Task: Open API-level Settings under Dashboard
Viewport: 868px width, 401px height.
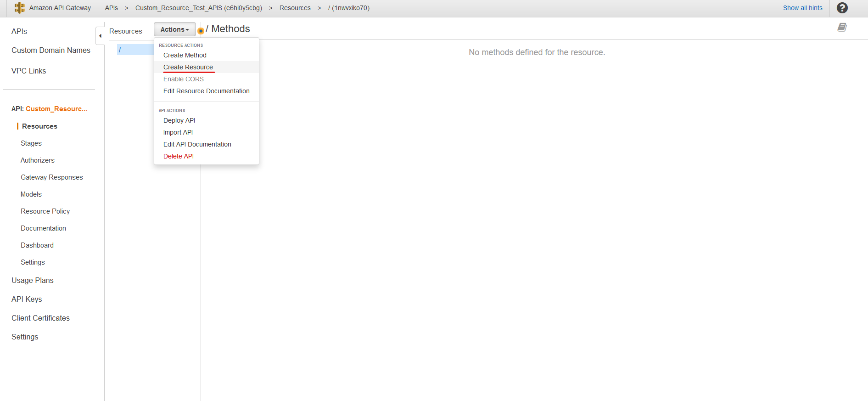Action: pyautogui.click(x=33, y=262)
